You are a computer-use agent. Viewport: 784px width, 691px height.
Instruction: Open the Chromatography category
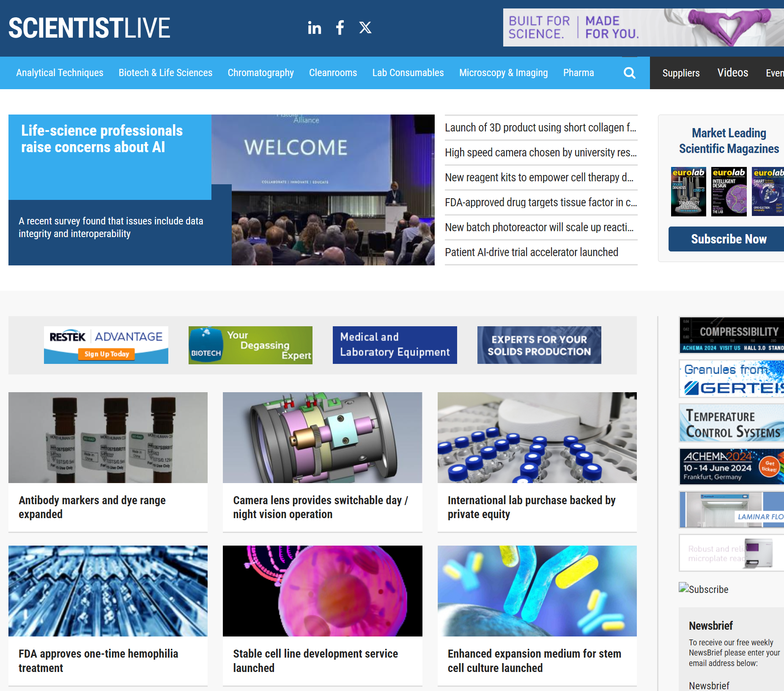(x=260, y=73)
